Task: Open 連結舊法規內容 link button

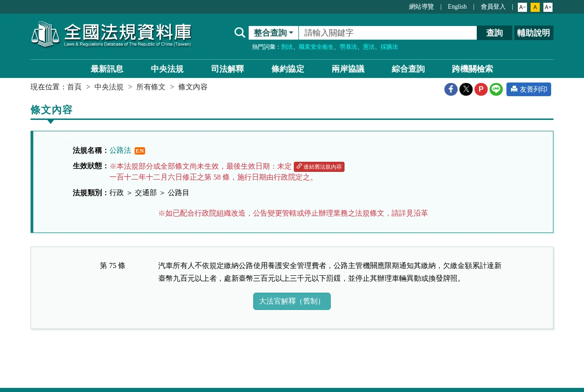Action: coord(319,167)
